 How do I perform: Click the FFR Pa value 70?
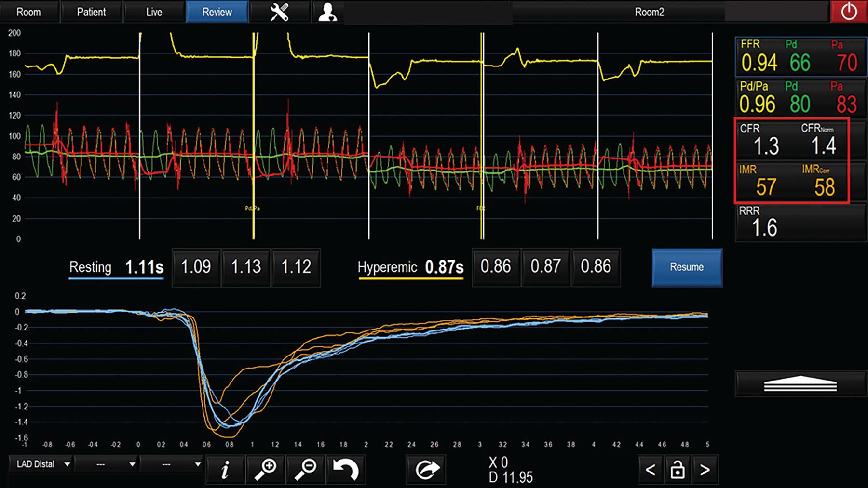847,63
